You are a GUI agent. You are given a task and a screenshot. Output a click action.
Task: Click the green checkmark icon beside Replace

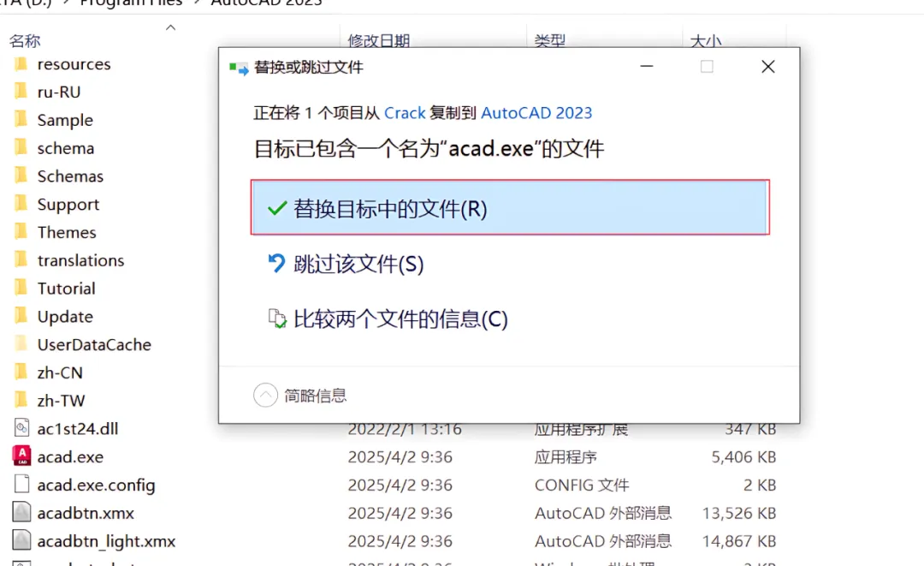tap(277, 208)
